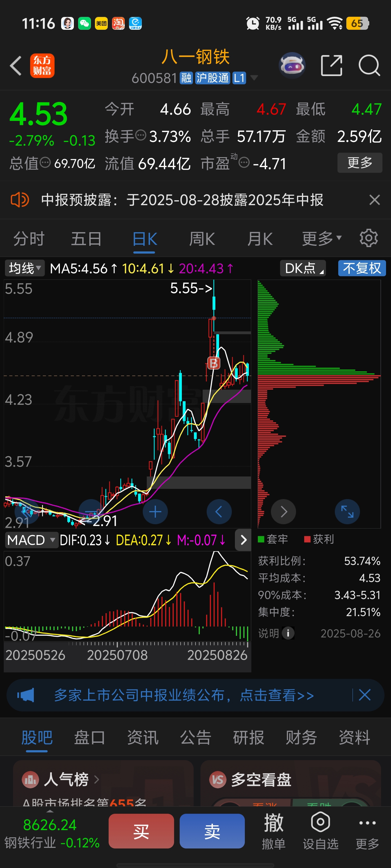
Task: Tap the 市盈 info circle icon
Action: pyautogui.click(x=244, y=163)
